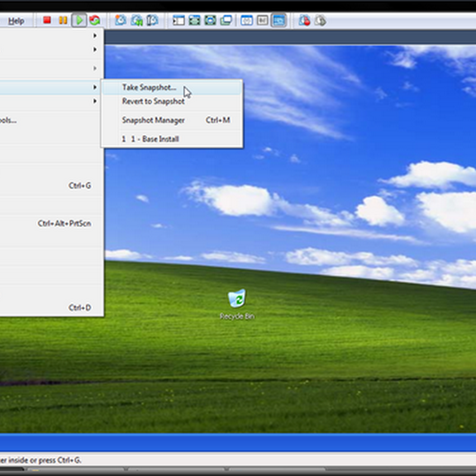Open Snapshot Manager from the toolbar icon

pos(152,20)
